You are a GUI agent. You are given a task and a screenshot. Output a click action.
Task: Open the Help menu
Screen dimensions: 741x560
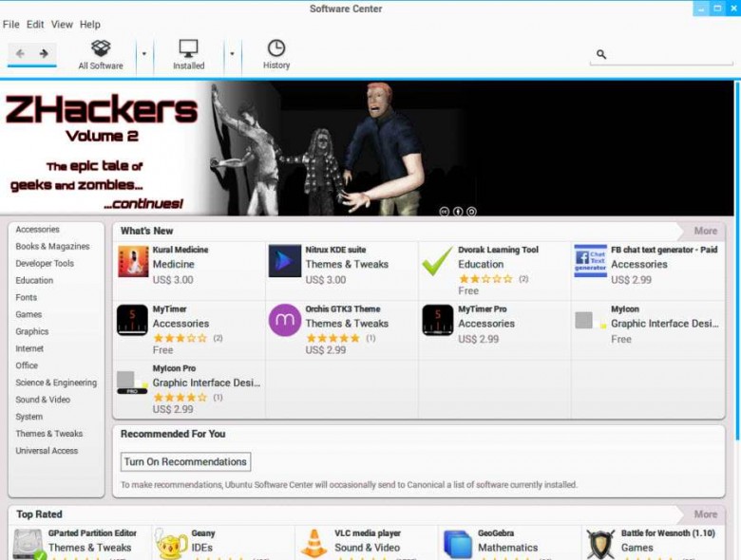[90, 25]
